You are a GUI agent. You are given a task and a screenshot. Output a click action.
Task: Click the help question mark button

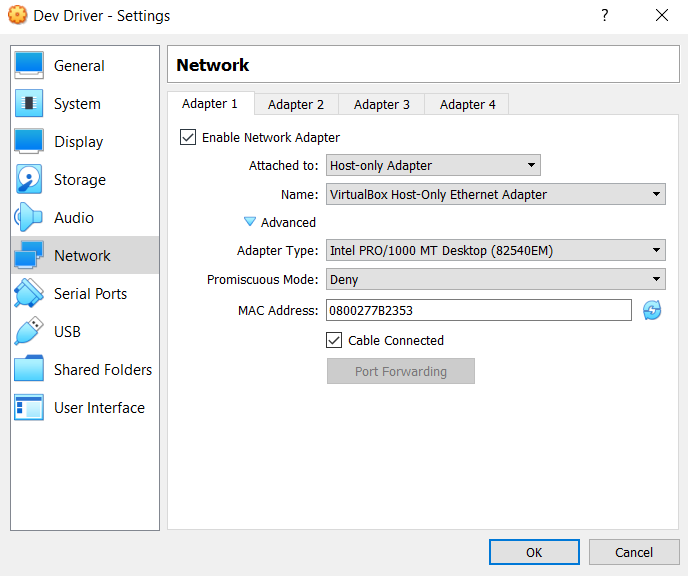click(605, 15)
